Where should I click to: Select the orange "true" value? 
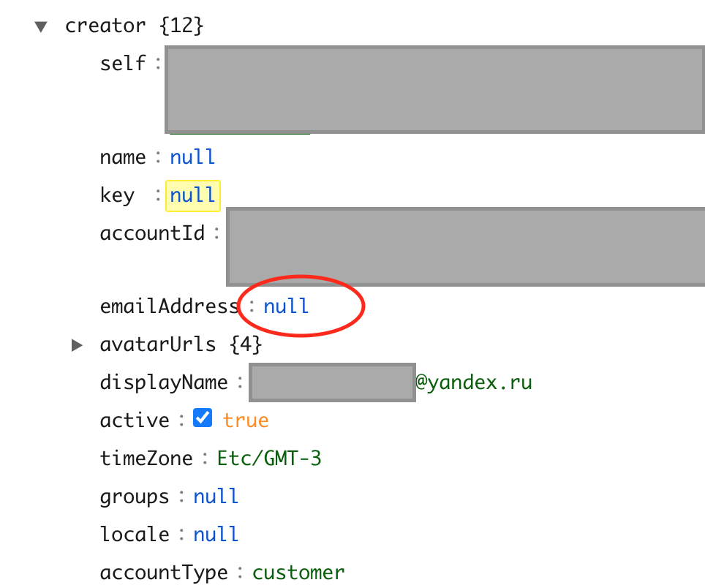(246, 421)
